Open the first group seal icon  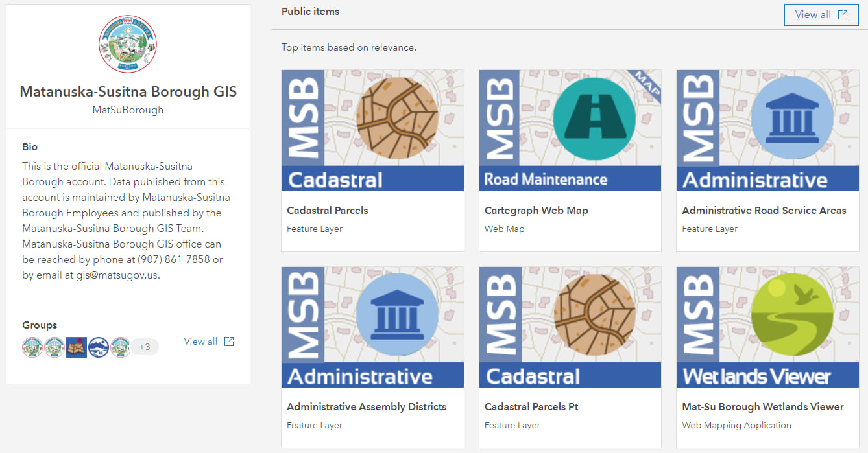32,347
